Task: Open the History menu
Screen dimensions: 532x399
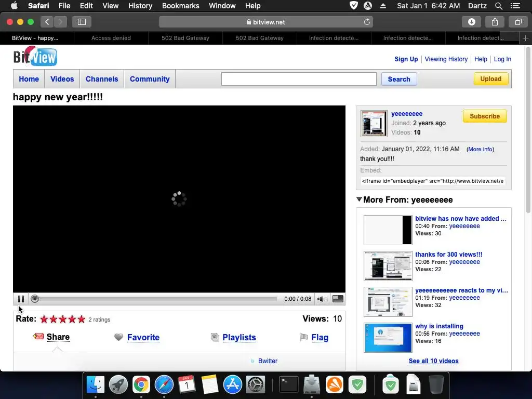Action: 140,6
